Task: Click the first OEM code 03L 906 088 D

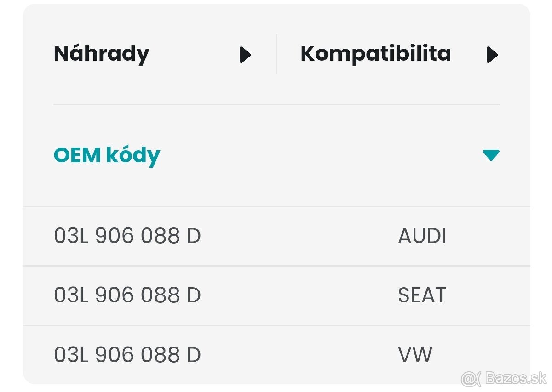Action: 127,236
